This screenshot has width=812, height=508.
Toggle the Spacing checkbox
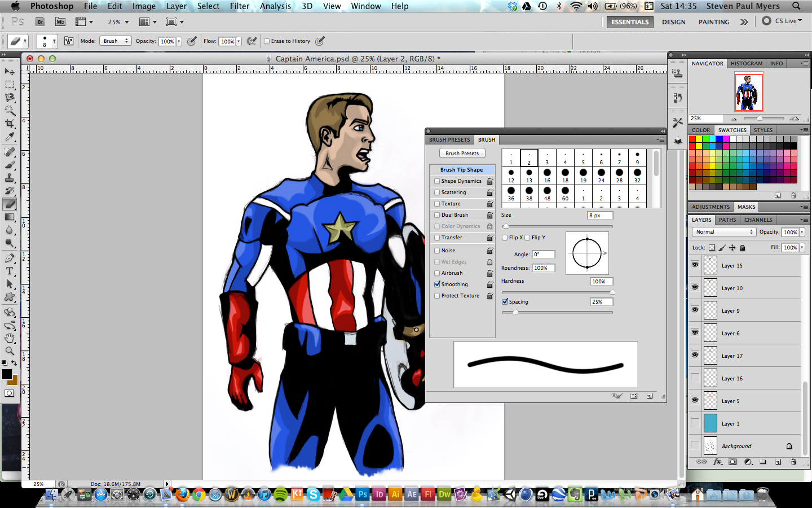505,302
